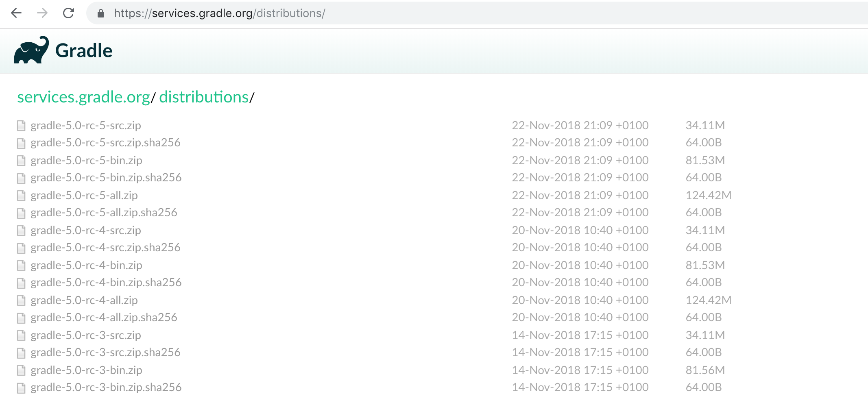Go back to the previous page
The image size is (868, 396).
(16, 13)
